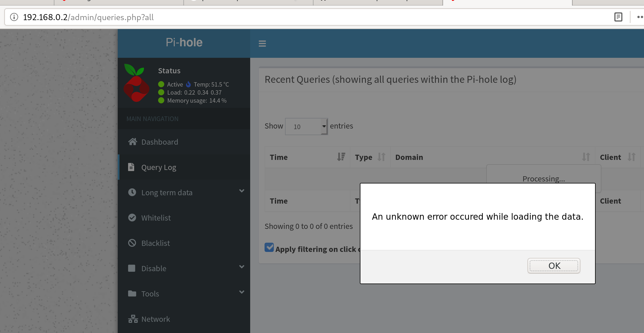Dismiss the error dialog with OK
The width and height of the screenshot is (644, 333).
coord(553,265)
